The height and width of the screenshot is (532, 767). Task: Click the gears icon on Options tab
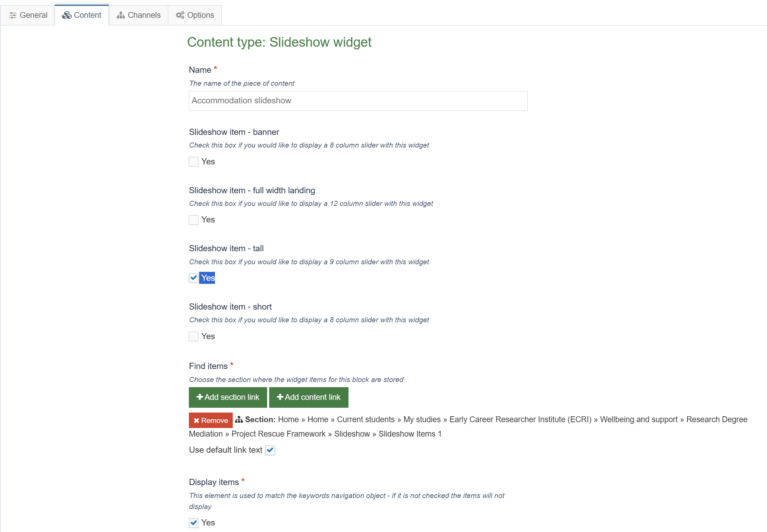(180, 15)
